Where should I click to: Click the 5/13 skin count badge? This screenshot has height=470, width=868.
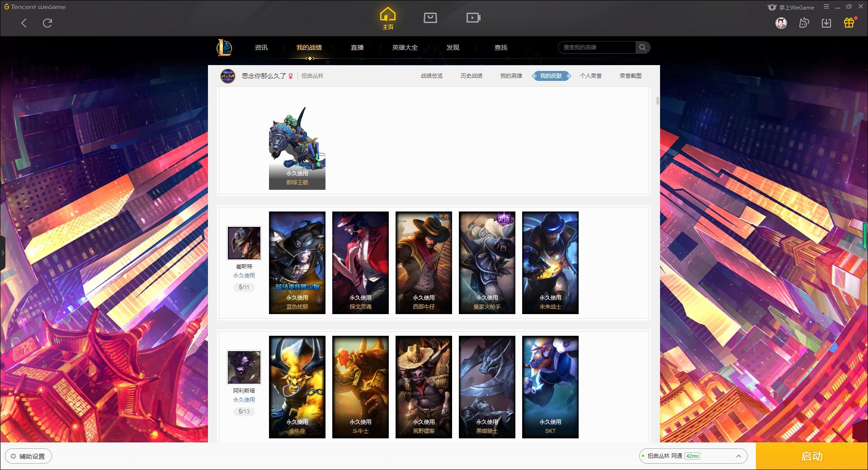click(244, 411)
